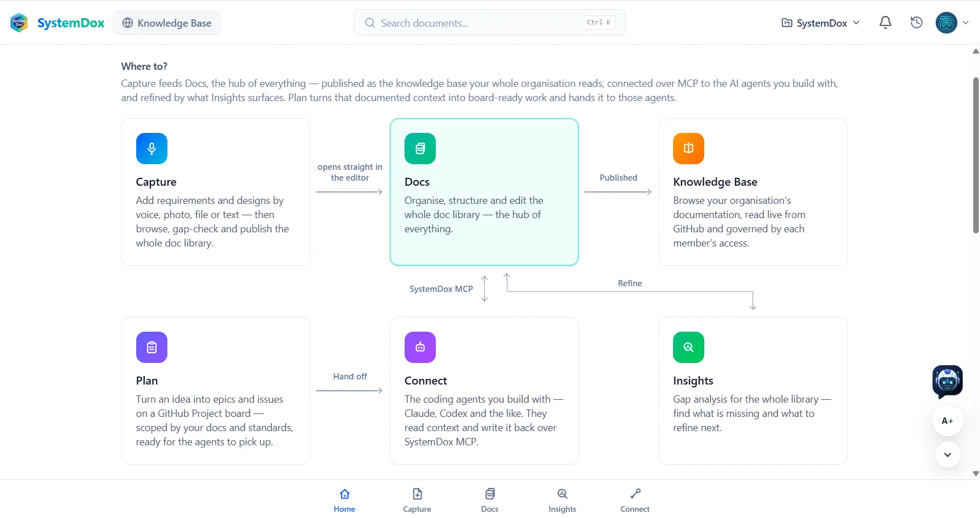Screen dimensions: 980x518
Task: Switch to Docs in bottom navigation
Action: tap(490, 500)
